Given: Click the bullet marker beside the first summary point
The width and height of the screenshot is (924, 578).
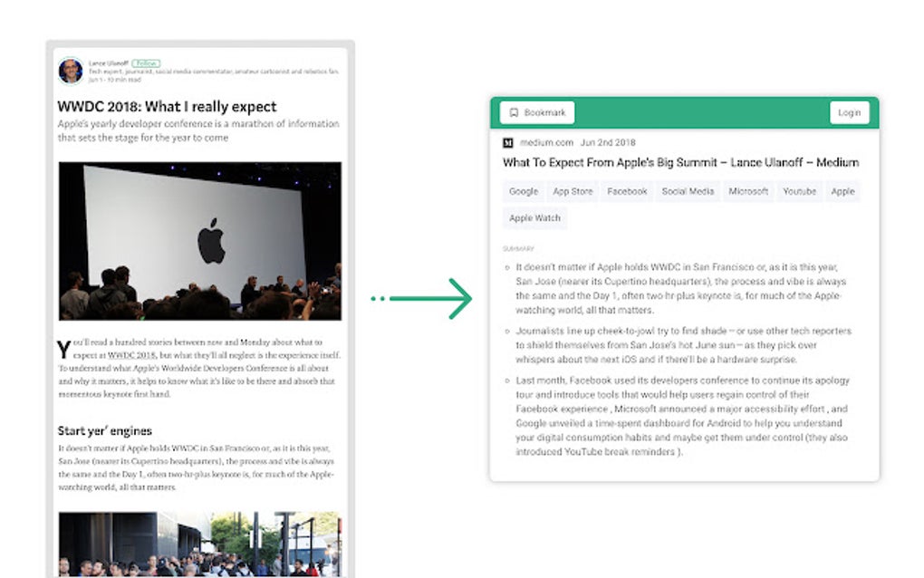Looking at the screenshot, I should pyautogui.click(x=508, y=268).
